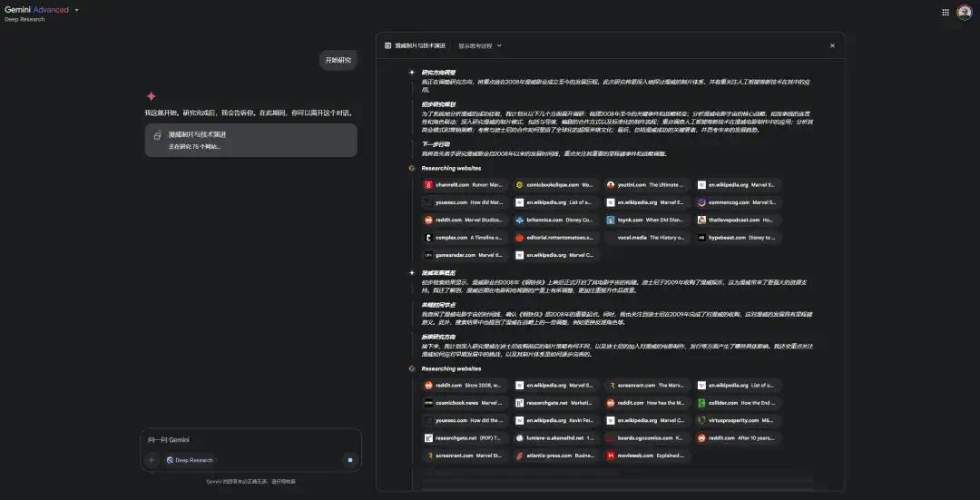The image size is (980, 500).
Task: Click the panel title icon beside 漫威制片与技术演进
Action: pos(388,45)
